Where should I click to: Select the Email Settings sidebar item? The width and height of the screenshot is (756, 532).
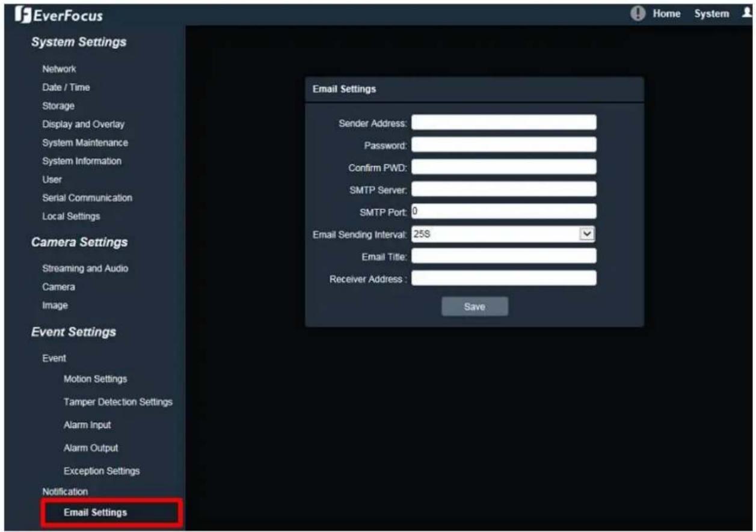(95, 513)
